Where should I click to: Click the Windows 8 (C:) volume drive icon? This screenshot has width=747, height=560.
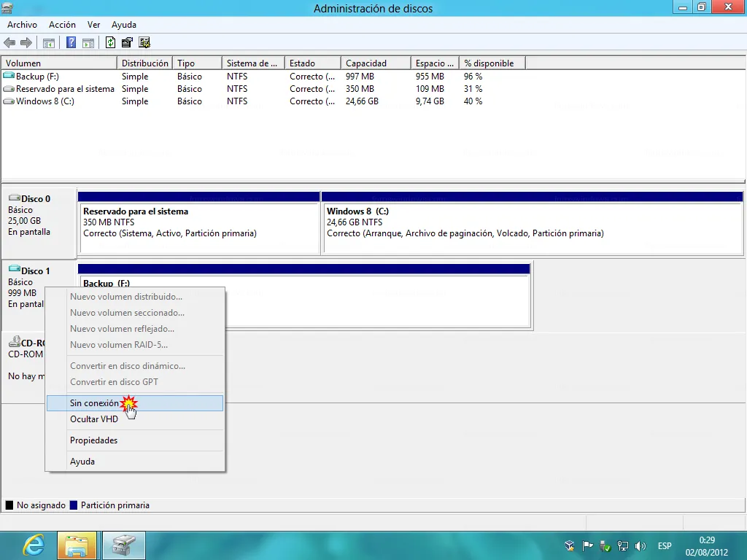[x=9, y=101]
